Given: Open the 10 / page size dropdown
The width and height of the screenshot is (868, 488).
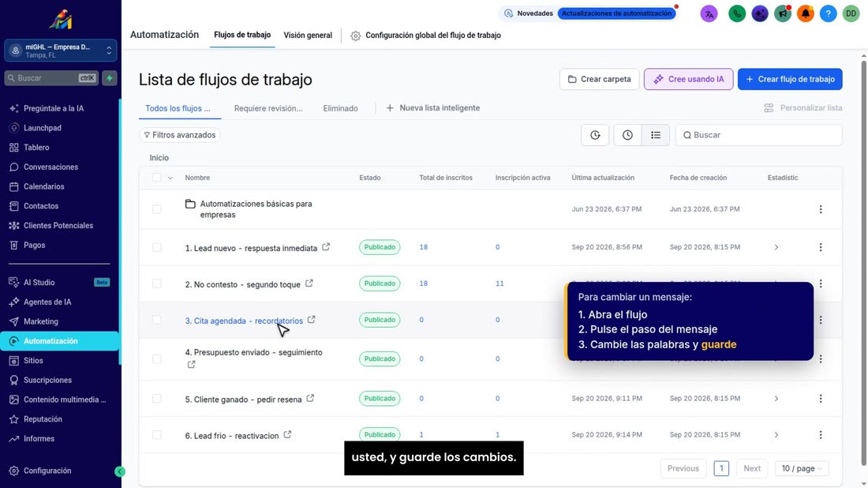Looking at the screenshot, I should tap(802, 468).
